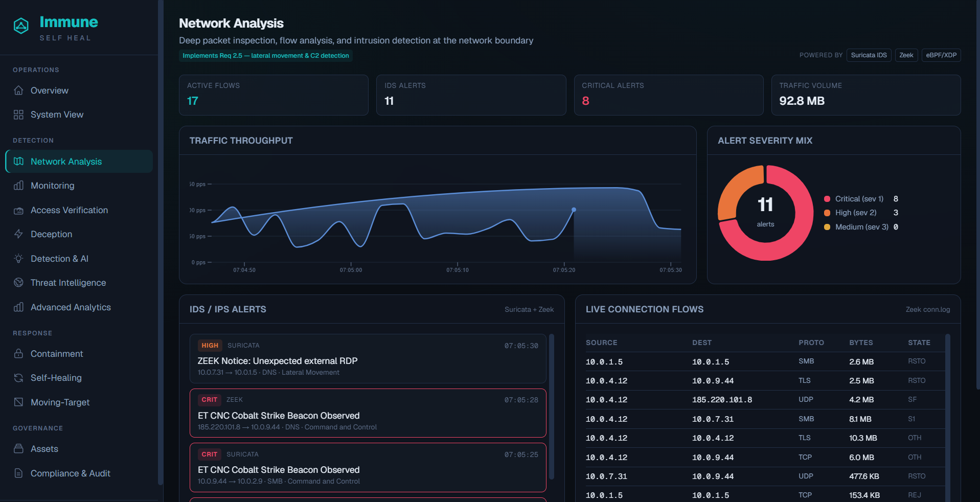Click the Advanced Analytics chart icon
The image size is (980, 502).
click(x=19, y=307)
